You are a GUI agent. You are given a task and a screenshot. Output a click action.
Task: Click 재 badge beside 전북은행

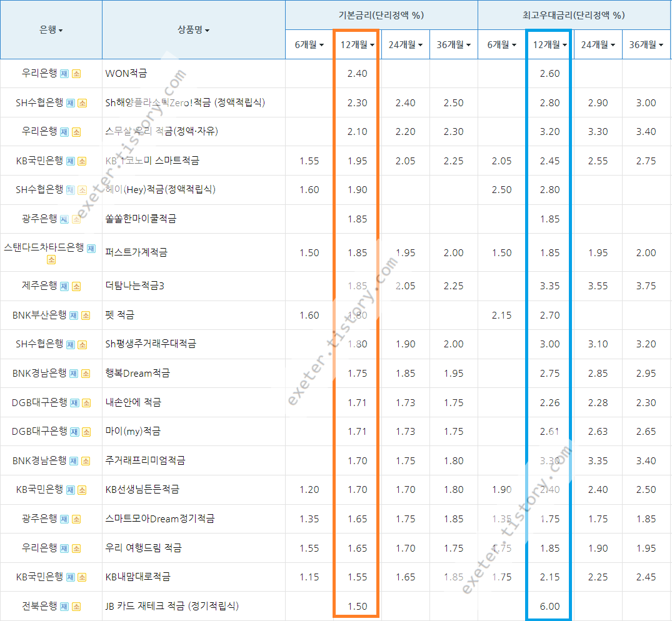coord(64,607)
